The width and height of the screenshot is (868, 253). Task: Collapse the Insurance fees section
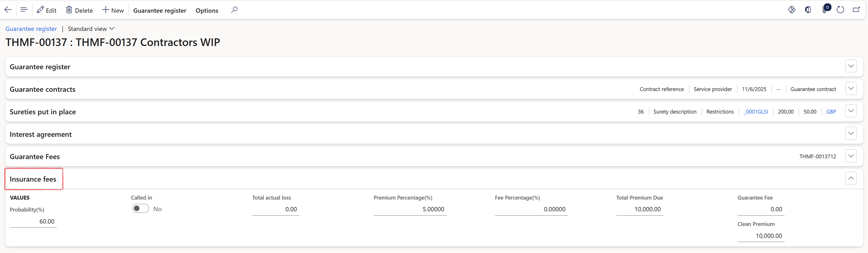coord(851,178)
